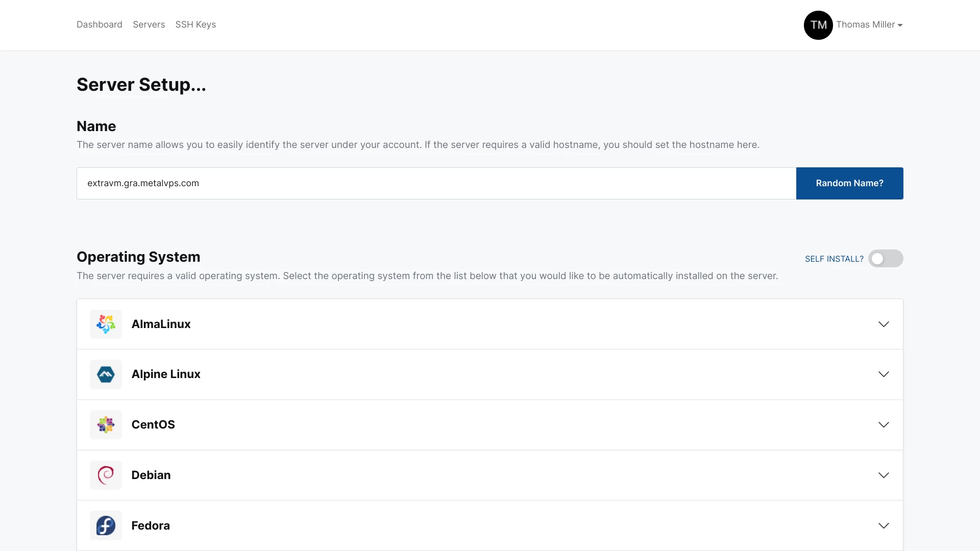Viewport: 980px width, 551px height.
Task: Click the Fedora logo icon
Action: point(106,525)
